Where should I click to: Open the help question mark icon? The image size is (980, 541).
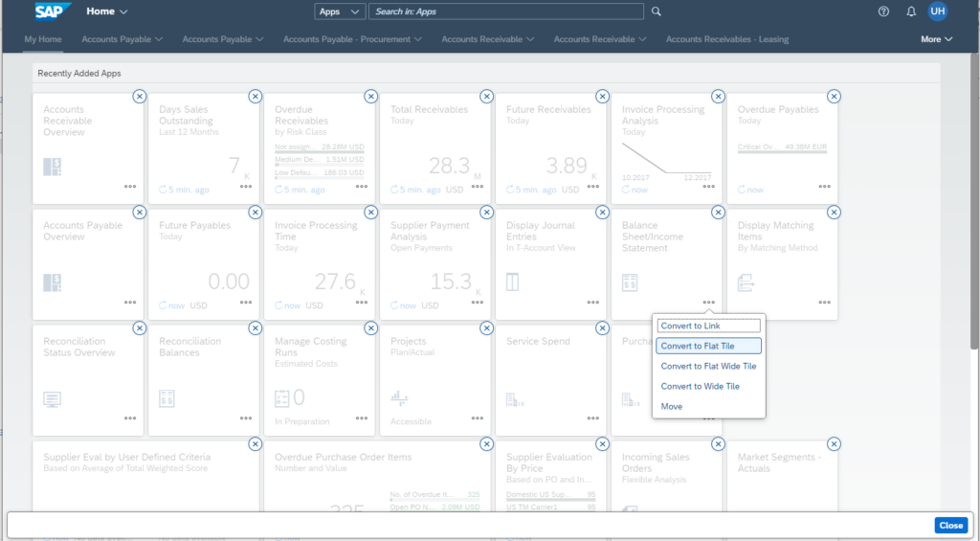(883, 11)
